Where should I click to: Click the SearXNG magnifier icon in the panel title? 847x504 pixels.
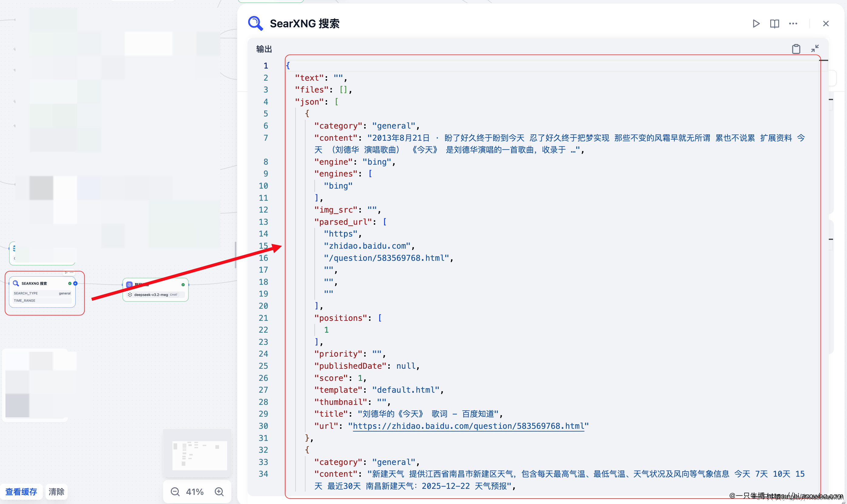(x=255, y=23)
